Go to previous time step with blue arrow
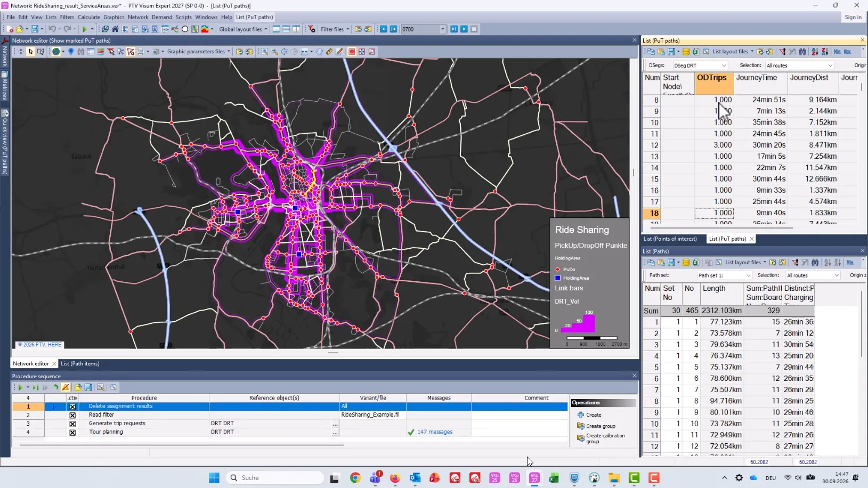Image resolution: width=868 pixels, height=488 pixels. pyautogui.click(x=384, y=29)
